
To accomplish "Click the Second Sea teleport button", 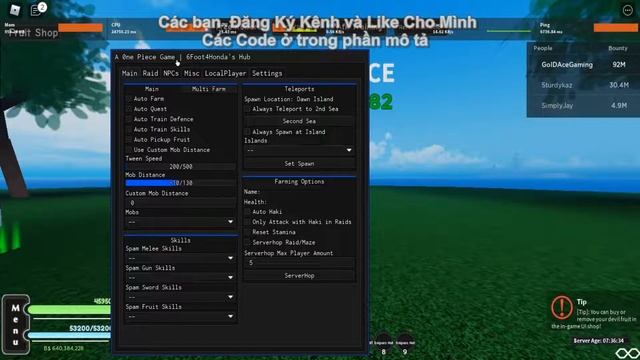I will click(299, 121).
